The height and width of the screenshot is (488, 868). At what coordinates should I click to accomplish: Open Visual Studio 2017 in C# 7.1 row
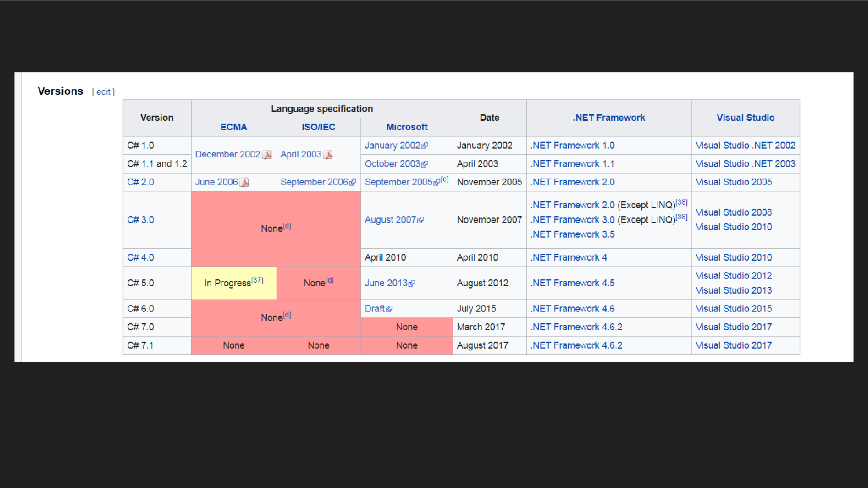coord(734,346)
